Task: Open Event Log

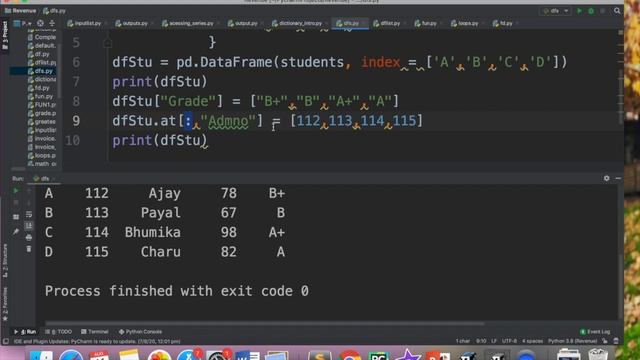Action: (x=596, y=332)
